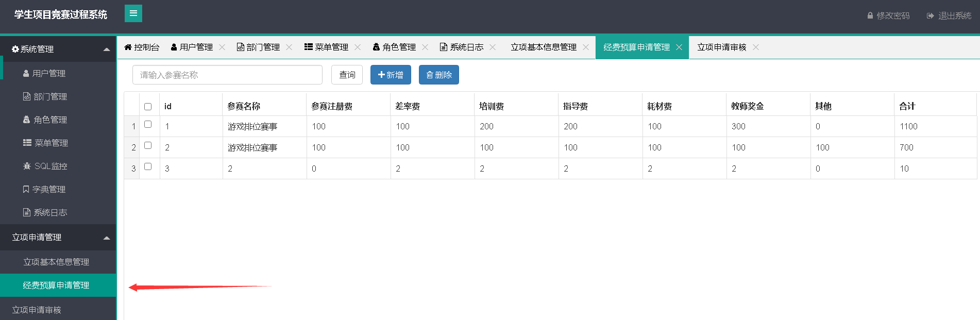Check the checkbox for row id 1

[x=148, y=124]
